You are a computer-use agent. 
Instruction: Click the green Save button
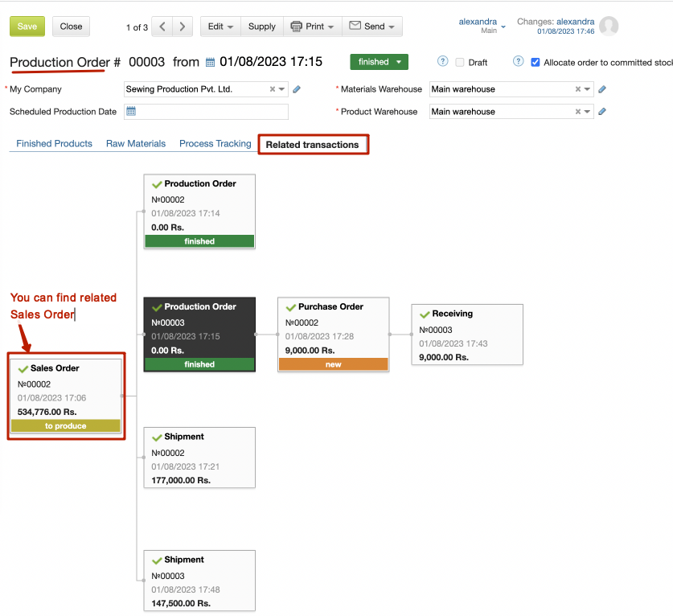tap(27, 27)
